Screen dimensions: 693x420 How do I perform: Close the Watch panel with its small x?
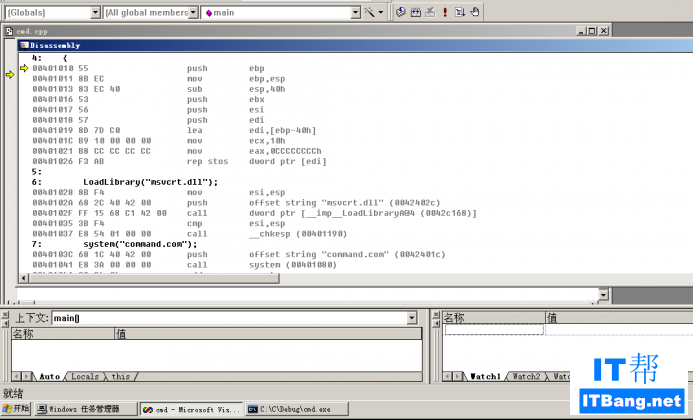(x=436, y=315)
